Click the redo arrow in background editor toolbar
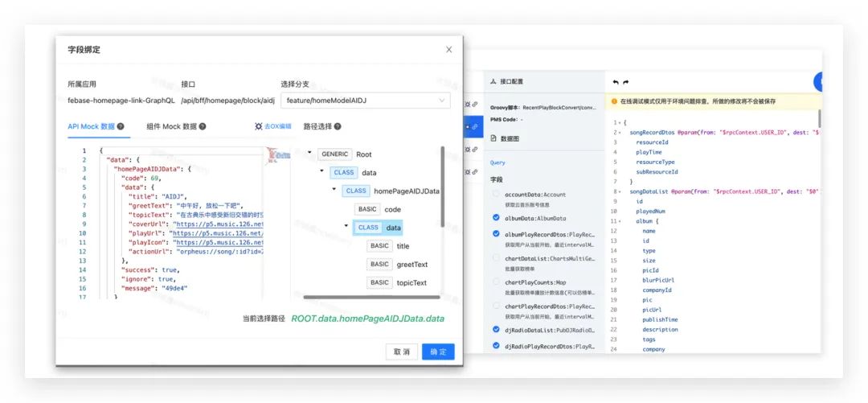 [625, 82]
